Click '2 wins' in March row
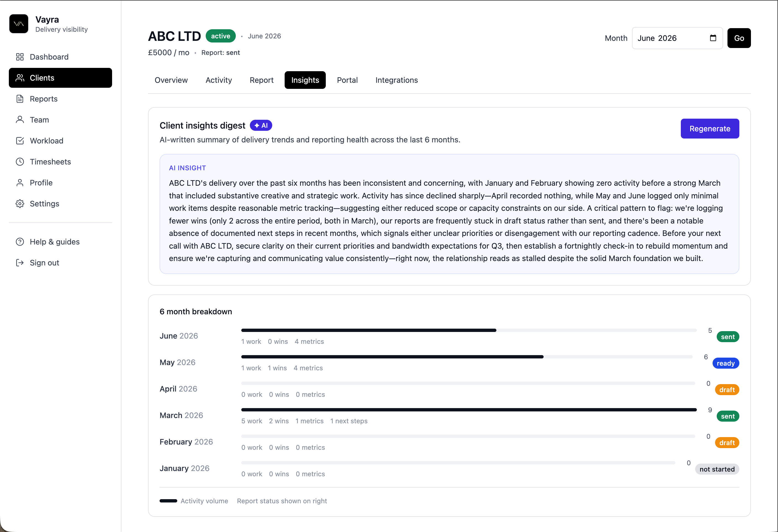Viewport: 778px width, 532px height. point(279,421)
